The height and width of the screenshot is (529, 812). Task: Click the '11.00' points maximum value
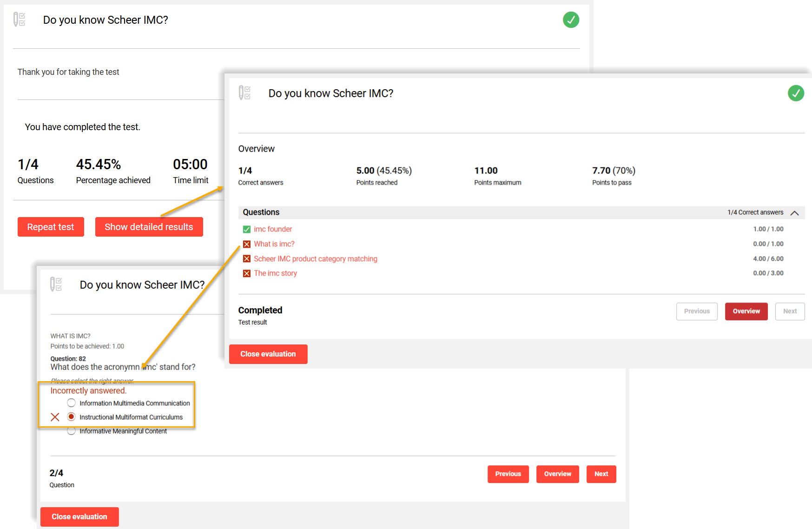(486, 171)
